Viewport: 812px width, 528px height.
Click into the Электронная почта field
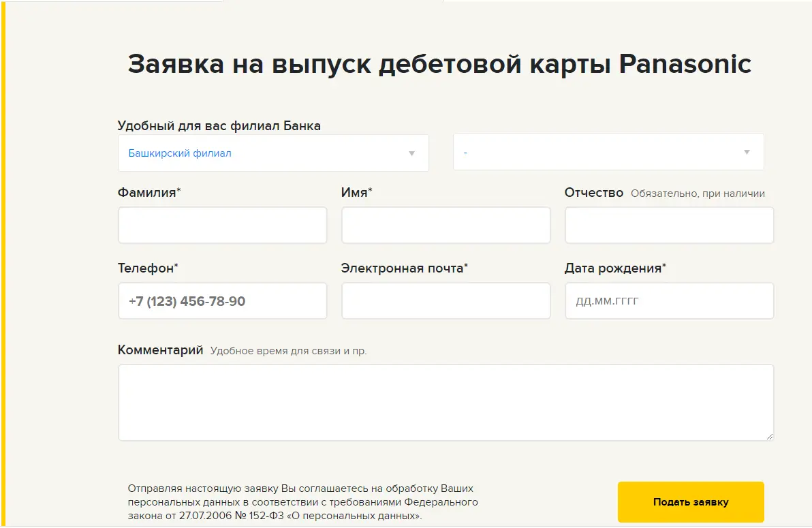pyautogui.click(x=446, y=301)
